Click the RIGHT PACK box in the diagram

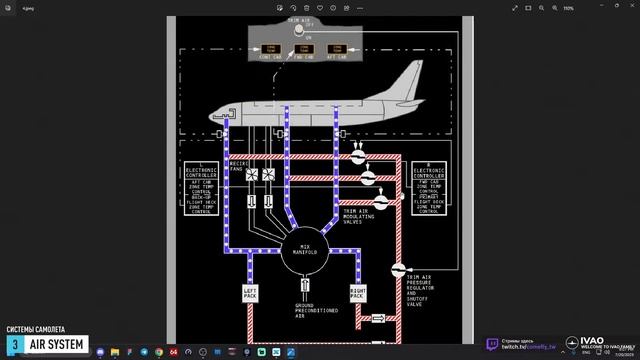coord(358,293)
